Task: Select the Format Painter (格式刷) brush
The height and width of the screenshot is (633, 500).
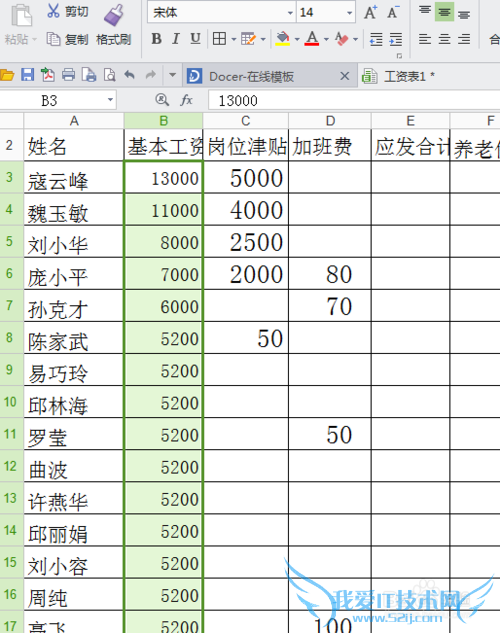Action: [114, 24]
